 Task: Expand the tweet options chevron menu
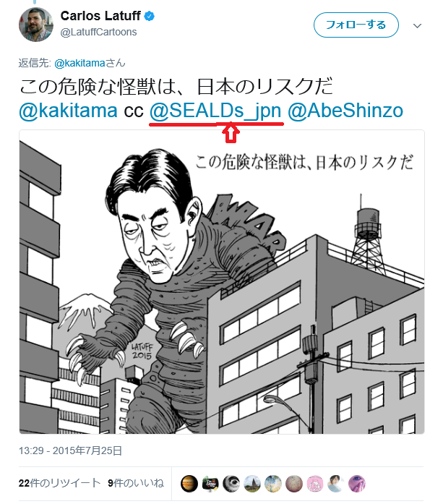point(417,26)
